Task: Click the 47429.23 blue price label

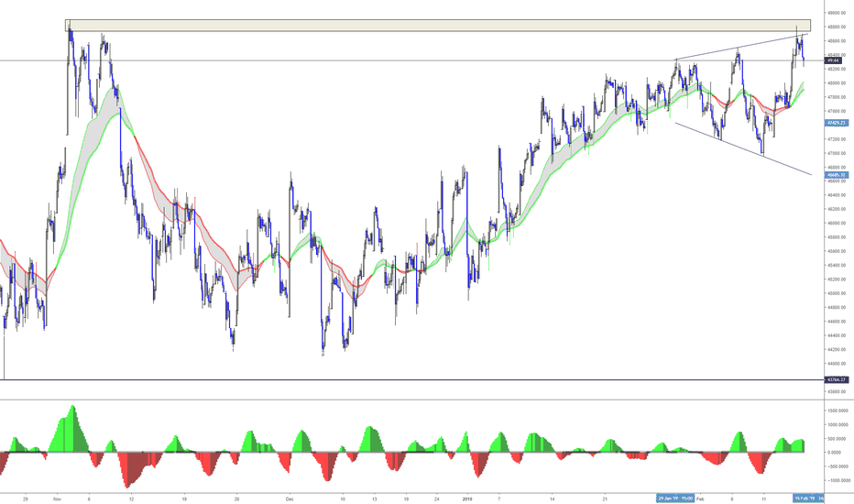Action: (x=836, y=123)
